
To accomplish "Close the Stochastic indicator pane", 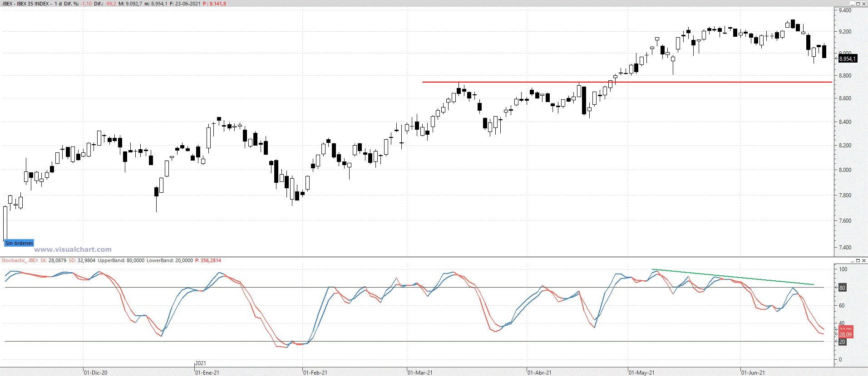I will (x=863, y=260).
